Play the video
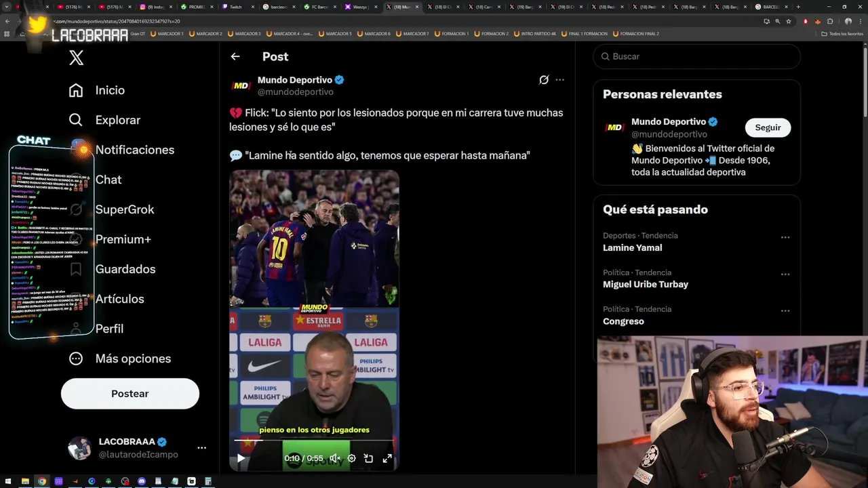Screen dimensions: 868x488 pyautogui.click(x=241, y=458)
